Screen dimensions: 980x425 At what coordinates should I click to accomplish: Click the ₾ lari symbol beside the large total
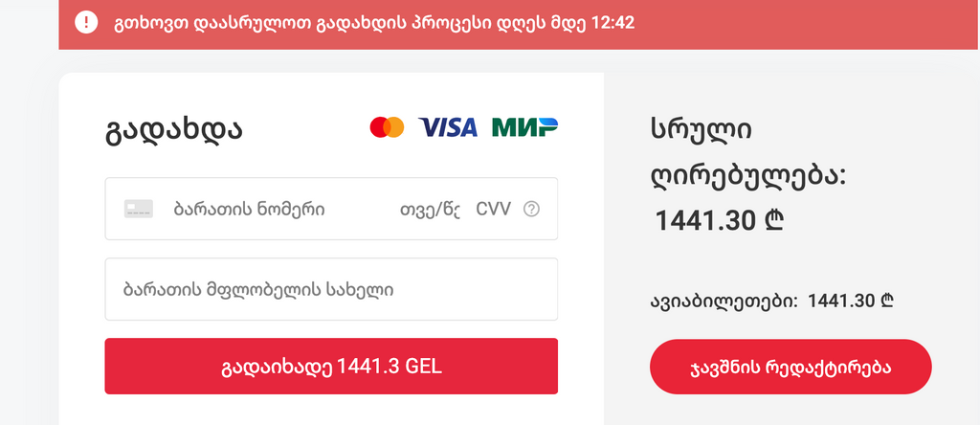click(x=774, y=222)
